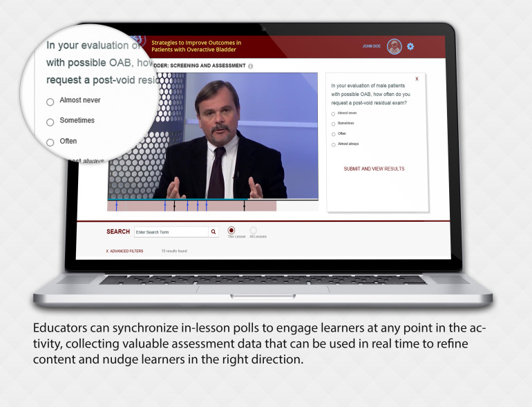
Task: Select Almost never in the magnified circle
Action: point(50,102)
